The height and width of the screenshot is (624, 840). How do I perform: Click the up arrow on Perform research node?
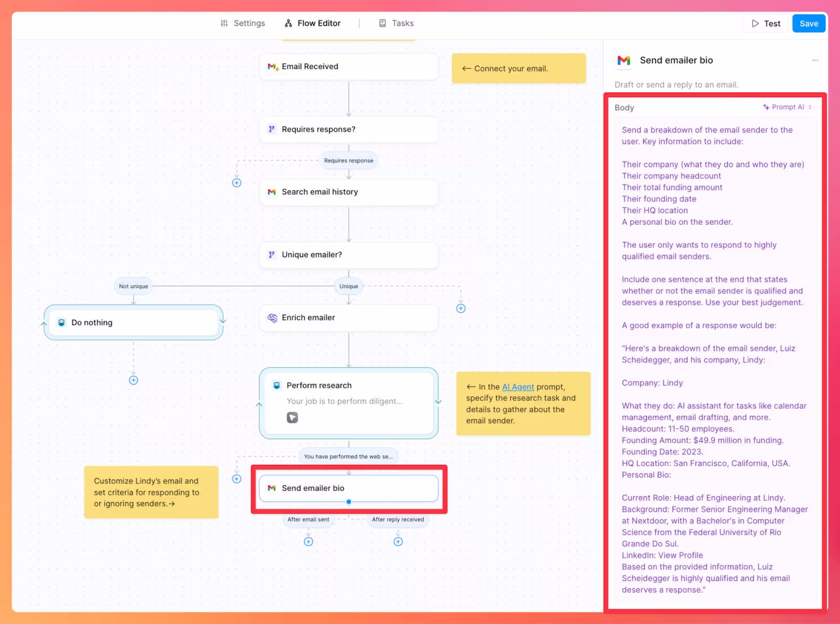point(259,404)
